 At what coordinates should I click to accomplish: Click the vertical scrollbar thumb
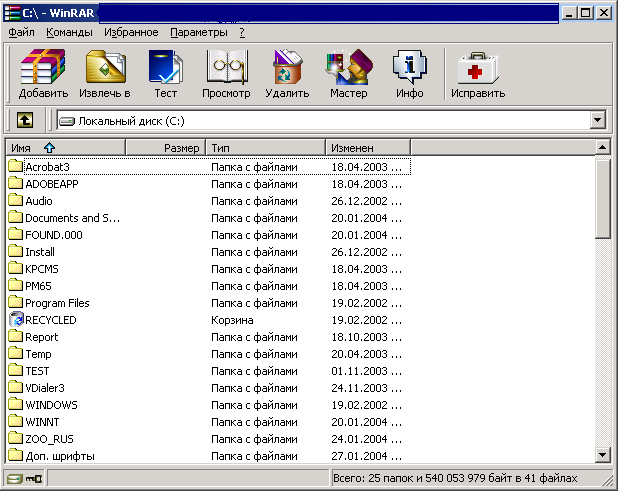click(602, 197)
